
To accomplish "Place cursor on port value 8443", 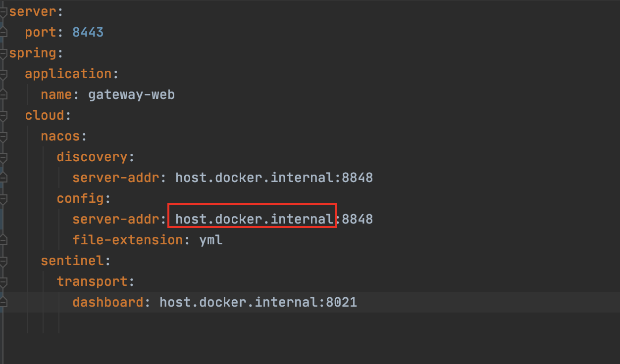I will [88, 33].
